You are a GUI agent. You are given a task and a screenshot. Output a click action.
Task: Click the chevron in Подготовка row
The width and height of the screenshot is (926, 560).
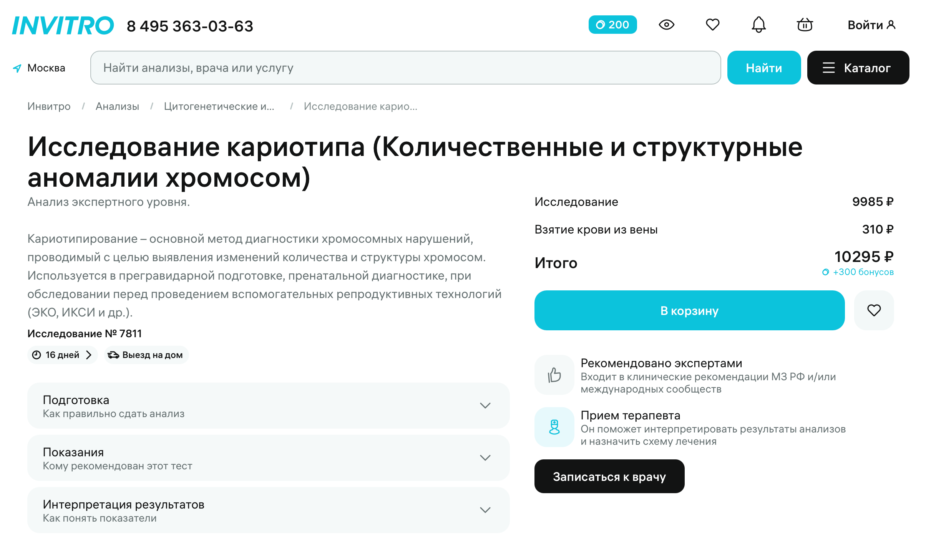point(485,406)
